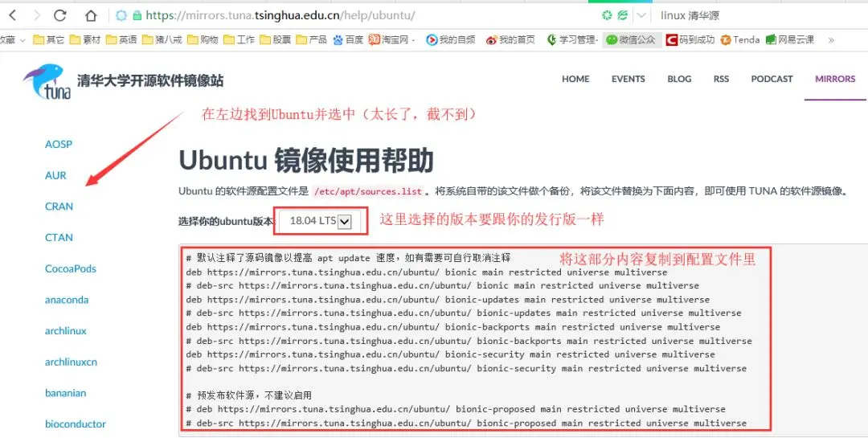
Task: Select AOSP in the sidebar
Action: coord(59,144)
